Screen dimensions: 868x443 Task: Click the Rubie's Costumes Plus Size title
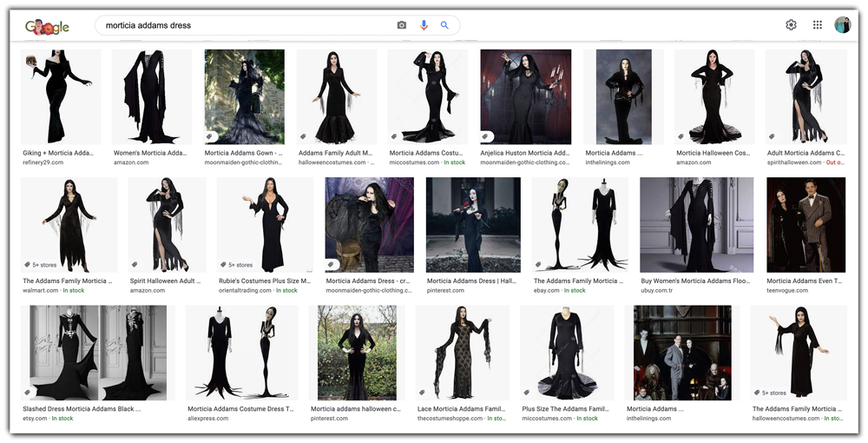265,281
